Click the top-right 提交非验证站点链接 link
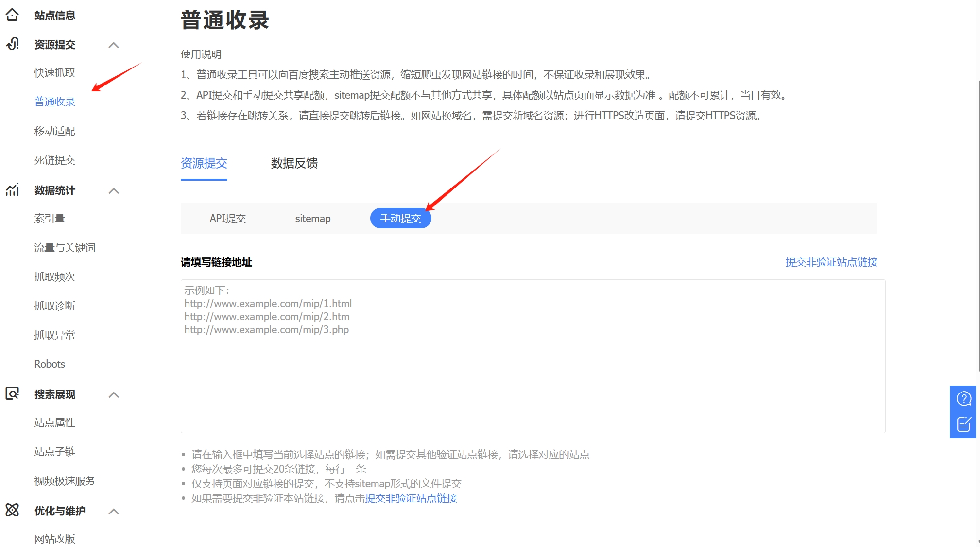Image resolution: width=980 pixels, height=547 pixels. tap(831, 262)
